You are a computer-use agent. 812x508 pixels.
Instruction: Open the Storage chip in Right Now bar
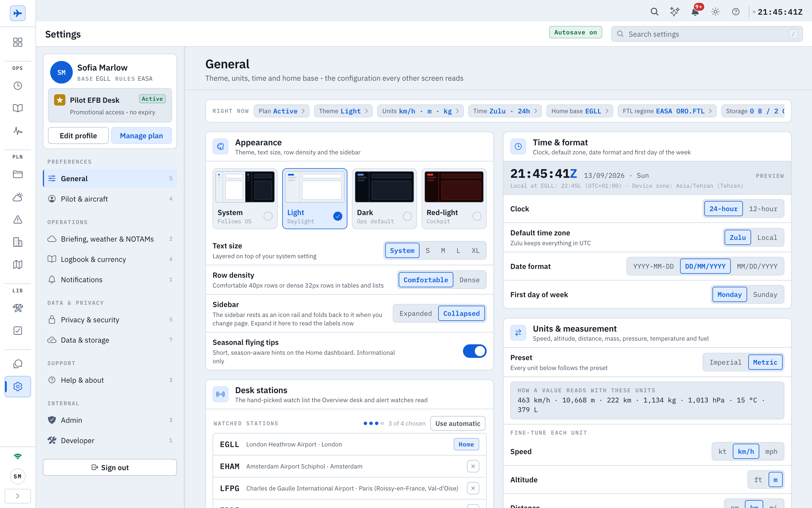pos(754,111)
